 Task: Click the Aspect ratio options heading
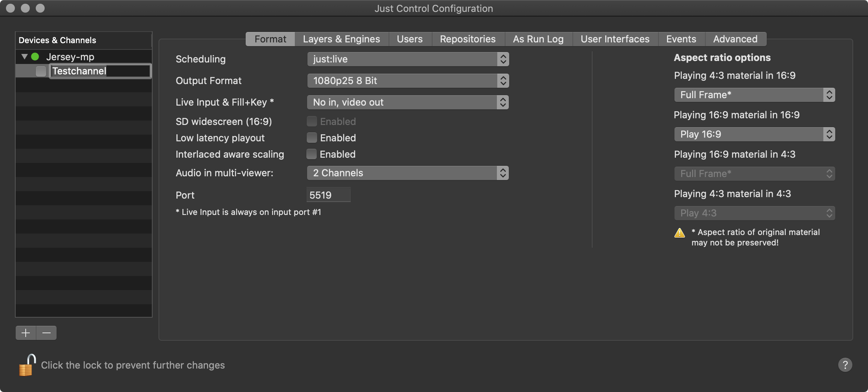point(722,58)
